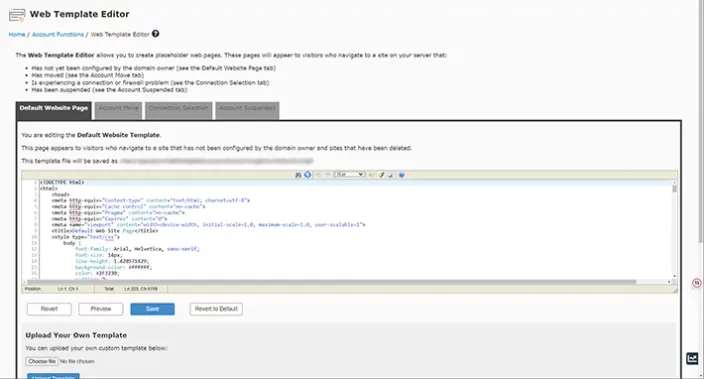Image resolution: width=704 pixels, height=379 pixels.
Task: Click the scroll down arrow of the code editor
Action: 674,277
